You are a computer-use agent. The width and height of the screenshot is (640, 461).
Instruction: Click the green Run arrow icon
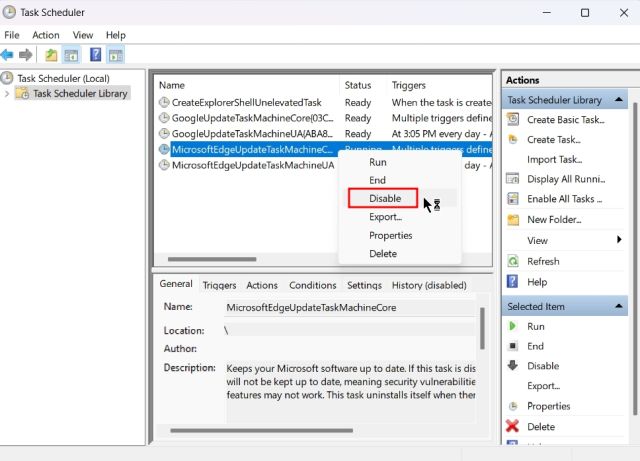click(x=512, y=326)
